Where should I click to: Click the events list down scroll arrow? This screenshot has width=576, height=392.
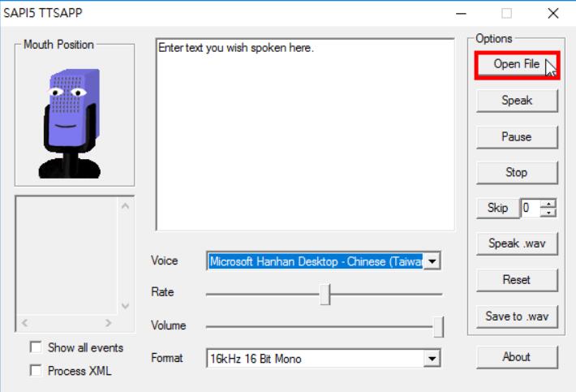pyautogui.click(x=125, y=306)
